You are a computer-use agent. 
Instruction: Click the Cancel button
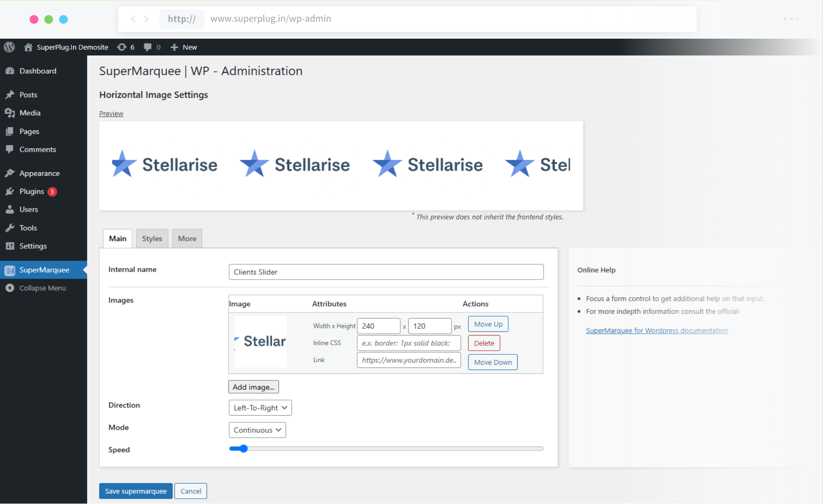point(191,491)
